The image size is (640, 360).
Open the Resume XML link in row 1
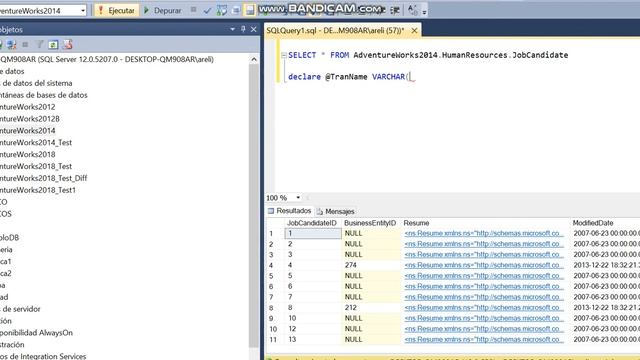point(484,233)
